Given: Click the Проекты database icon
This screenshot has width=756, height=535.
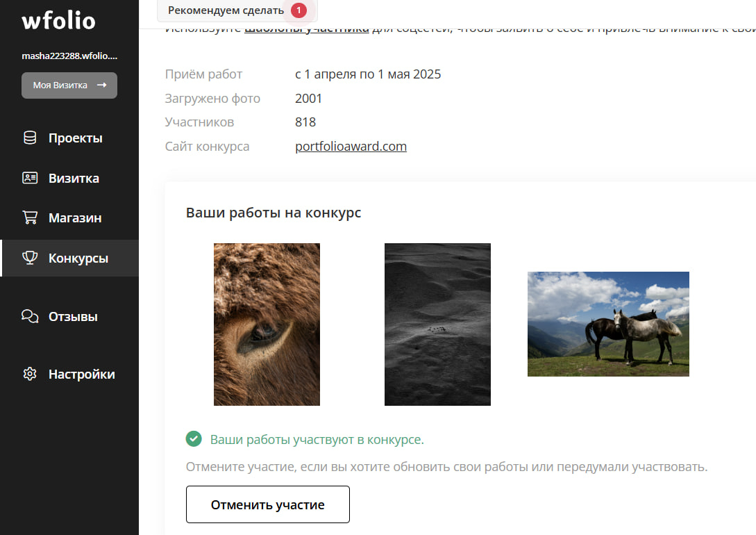Looking at the screenshot, I should (x=30, y=138).
